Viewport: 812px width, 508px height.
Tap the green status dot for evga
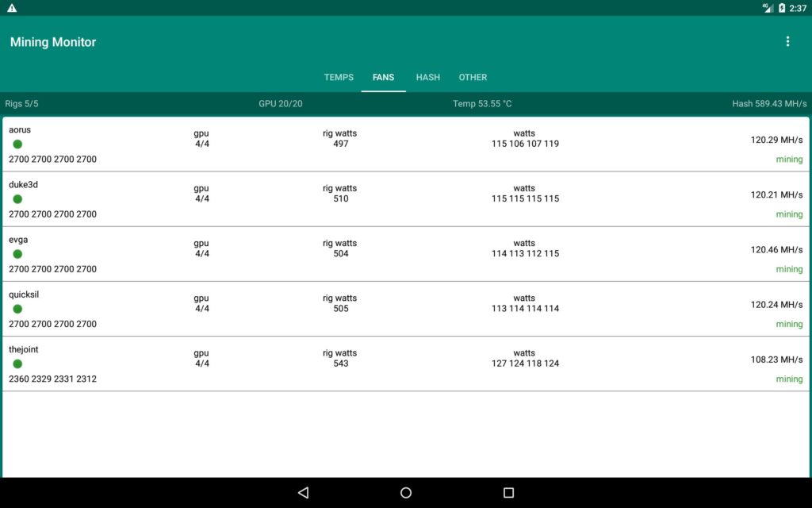[x=17, y=254]
